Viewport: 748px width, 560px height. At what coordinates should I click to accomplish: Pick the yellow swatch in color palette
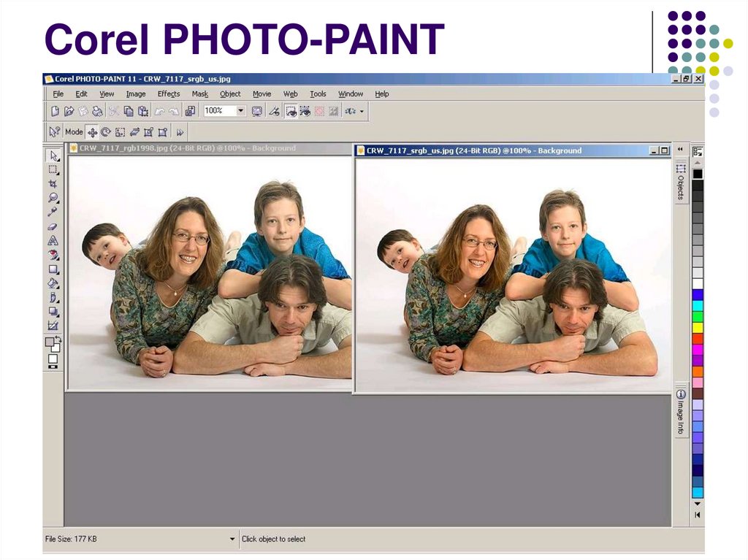(698, 328)
